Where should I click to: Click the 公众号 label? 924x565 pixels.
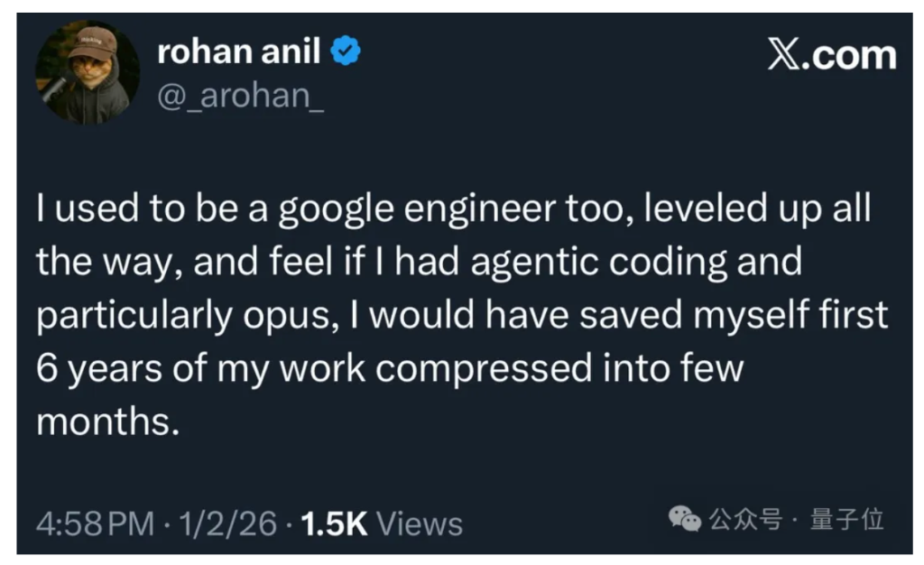coord(744,520)
